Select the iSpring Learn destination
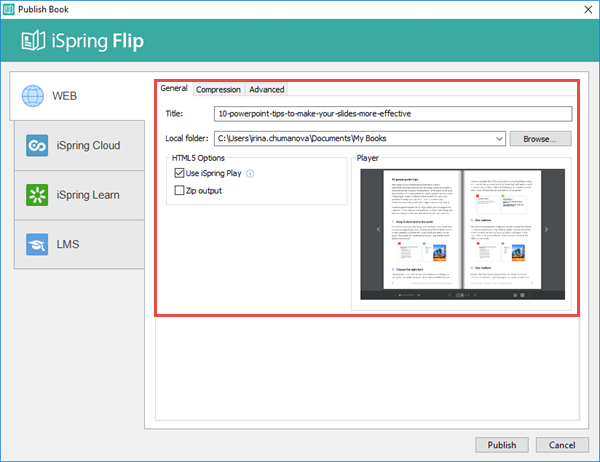Image resolution: width=600 pixels, height=462 pixels. pyautogui.click(x=79, y=195)
